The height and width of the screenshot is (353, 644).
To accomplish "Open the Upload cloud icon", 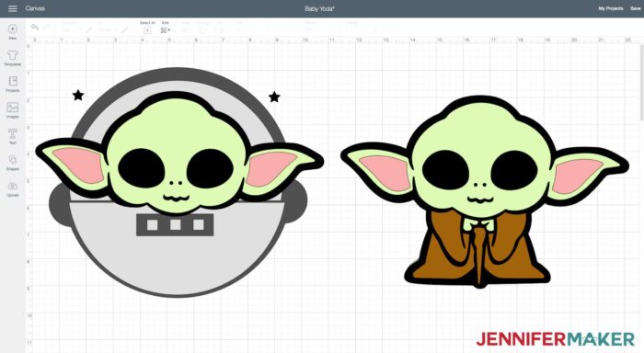I will click(13, 188).
